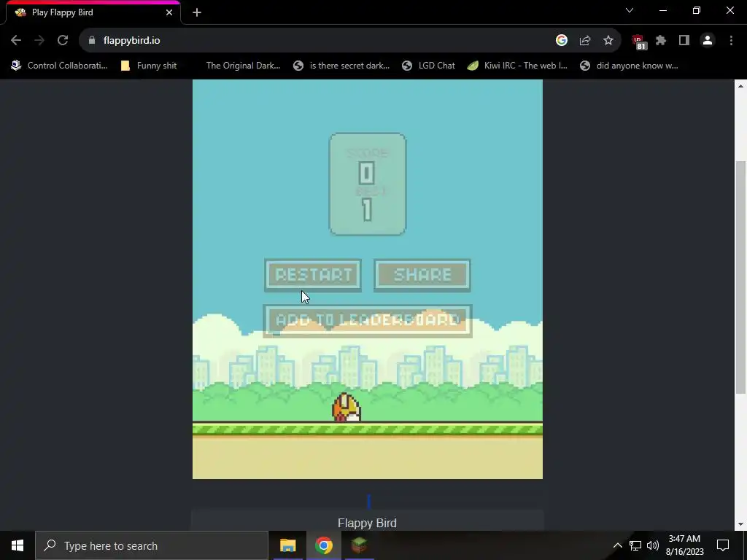Click the network tray icon

[635, 545]
